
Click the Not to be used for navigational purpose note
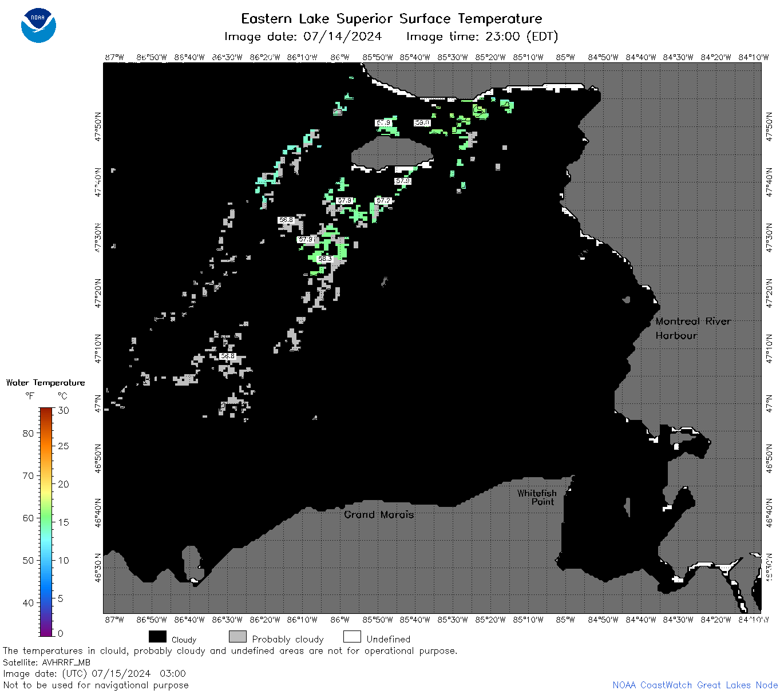[x=96, y=685]
